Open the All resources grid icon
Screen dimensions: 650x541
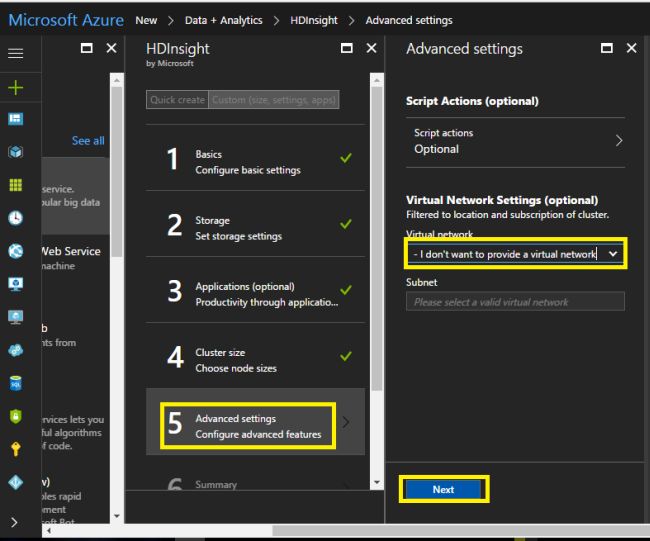pyautogui.click(x=15, y=185)
